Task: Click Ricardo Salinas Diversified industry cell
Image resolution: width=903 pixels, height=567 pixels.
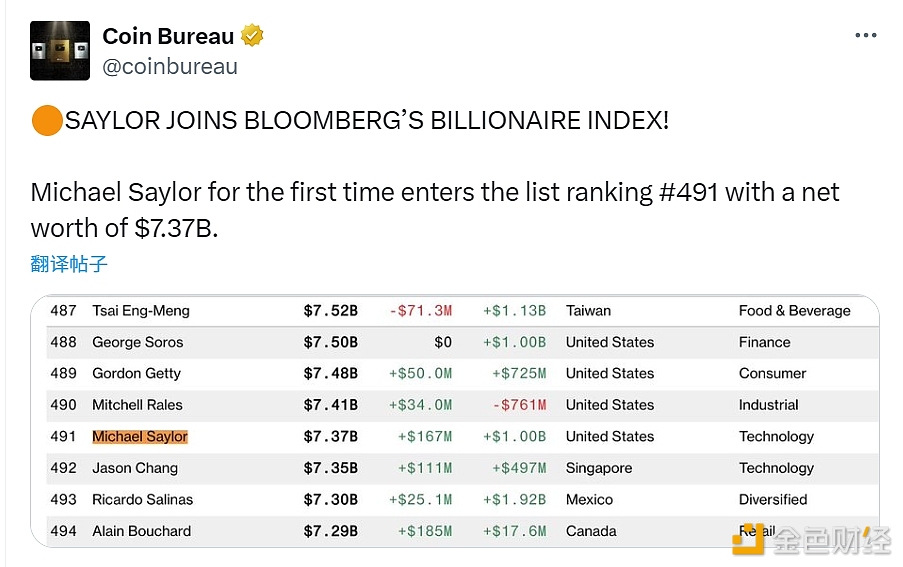Action: point(773,499)
